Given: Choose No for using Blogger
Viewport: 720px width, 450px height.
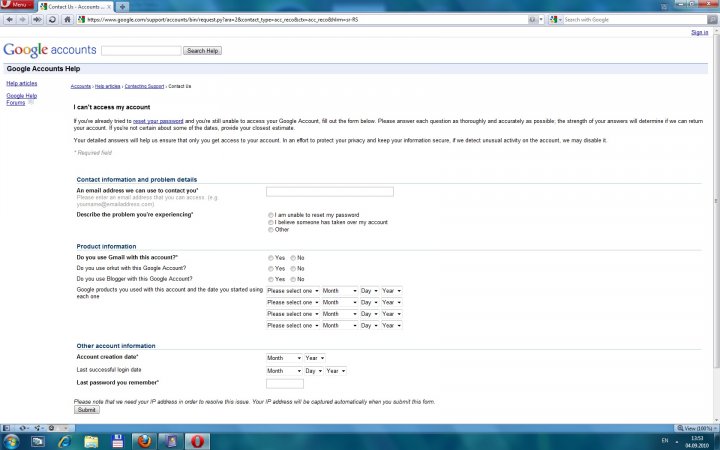Looking at the screenshot, I should pos(292,279).
